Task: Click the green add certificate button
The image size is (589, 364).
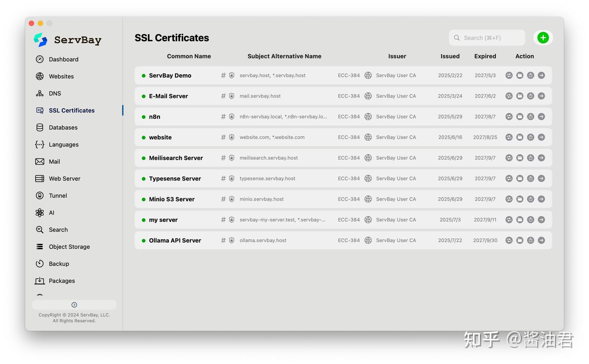Action: [543, 38]
